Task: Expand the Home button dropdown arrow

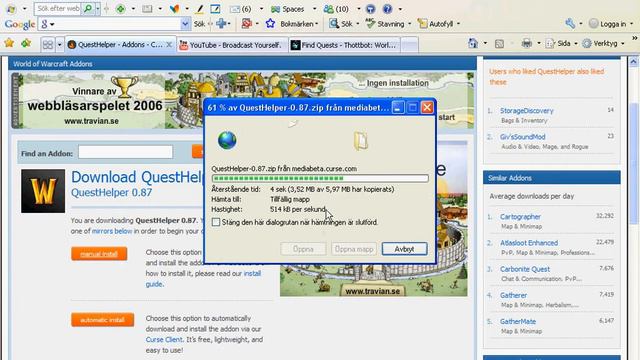Action: point(485,43)
